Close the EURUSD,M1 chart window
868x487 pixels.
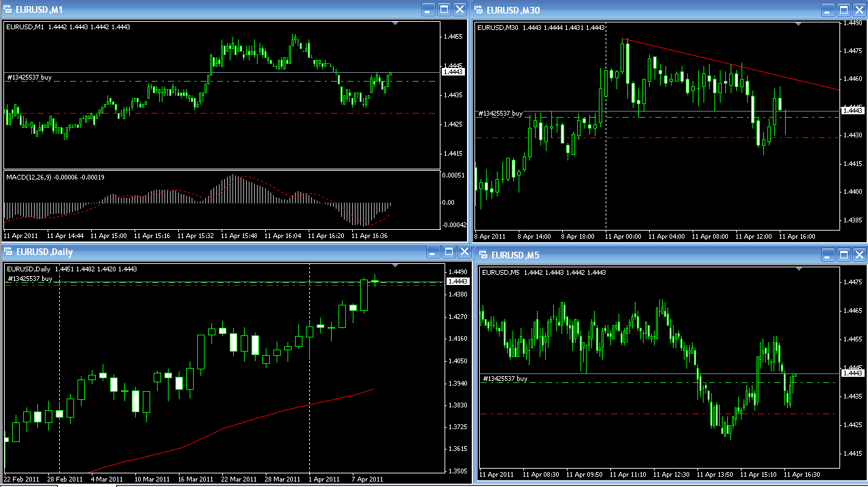460,10
